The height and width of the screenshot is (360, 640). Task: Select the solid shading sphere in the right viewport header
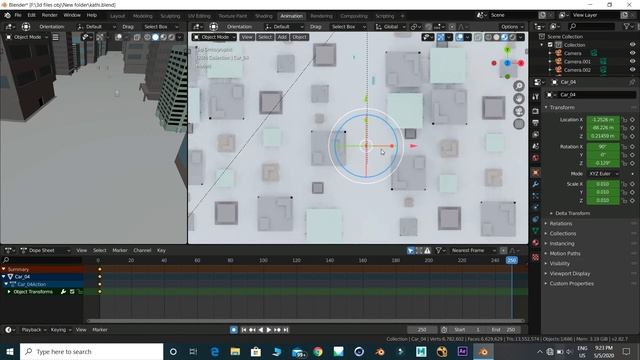(x=496, y=37)
